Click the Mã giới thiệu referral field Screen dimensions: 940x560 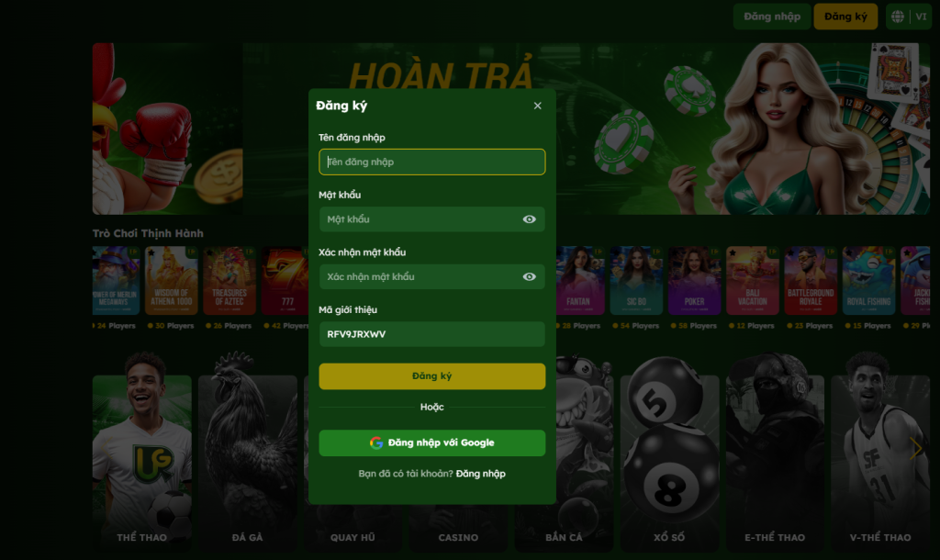(x=431, y=334)
